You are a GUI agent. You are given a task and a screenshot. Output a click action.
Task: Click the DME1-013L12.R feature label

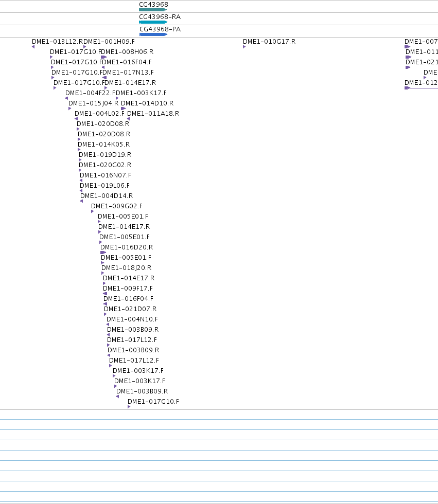pos(58,42)
